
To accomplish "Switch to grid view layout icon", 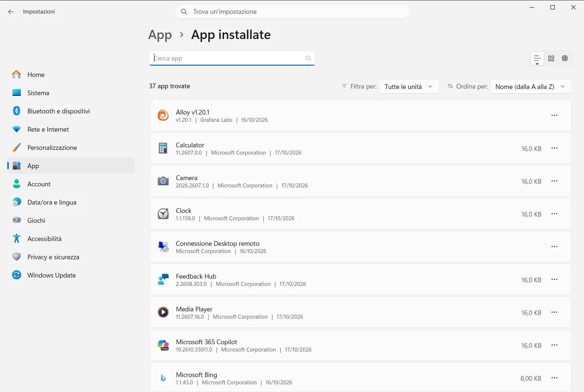I will point(551,58).
